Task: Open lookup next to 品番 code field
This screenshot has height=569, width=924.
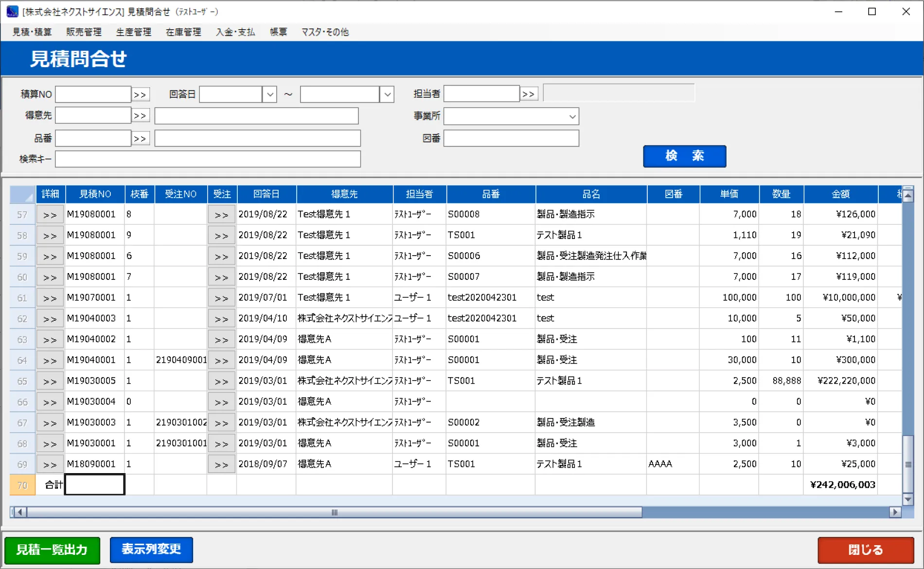Action: point(140,139)
